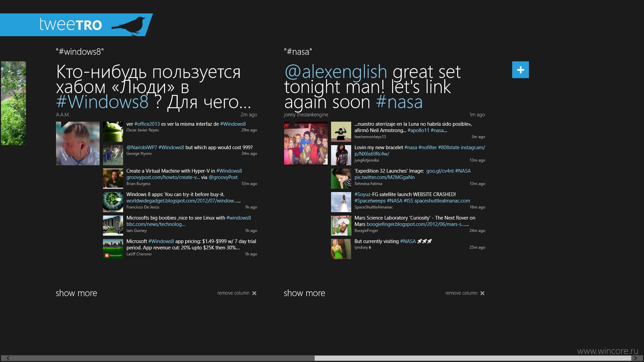Click the A.A.M. author name
The image size is (644, 362).
tap(63, 115)
